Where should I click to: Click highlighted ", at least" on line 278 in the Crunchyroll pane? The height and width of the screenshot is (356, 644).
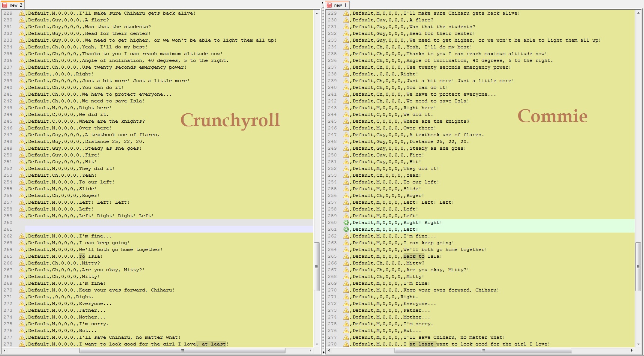tap(211, 344)
